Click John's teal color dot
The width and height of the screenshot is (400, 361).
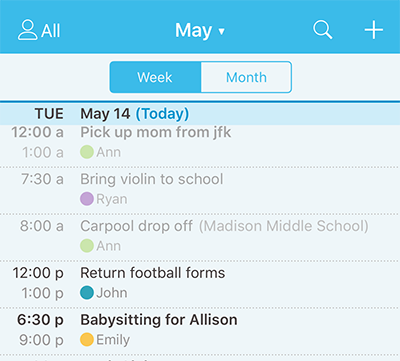pos(87,293)
